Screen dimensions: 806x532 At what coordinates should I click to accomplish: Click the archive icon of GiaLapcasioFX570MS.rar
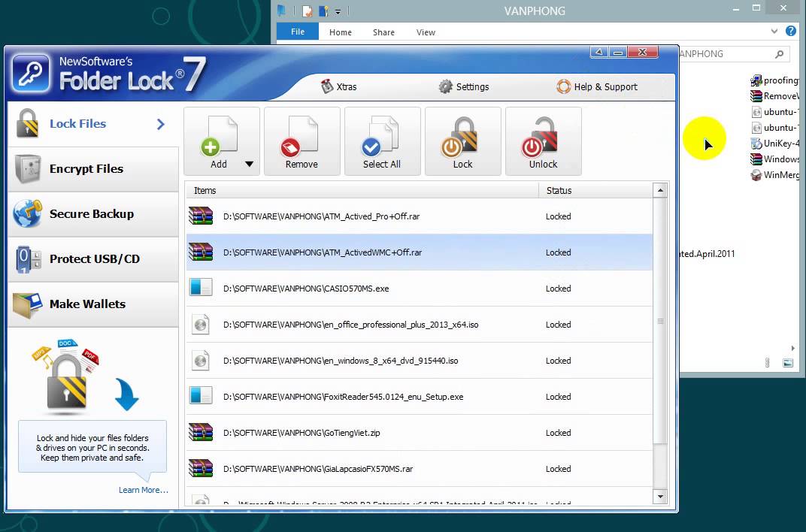(201, 468)
